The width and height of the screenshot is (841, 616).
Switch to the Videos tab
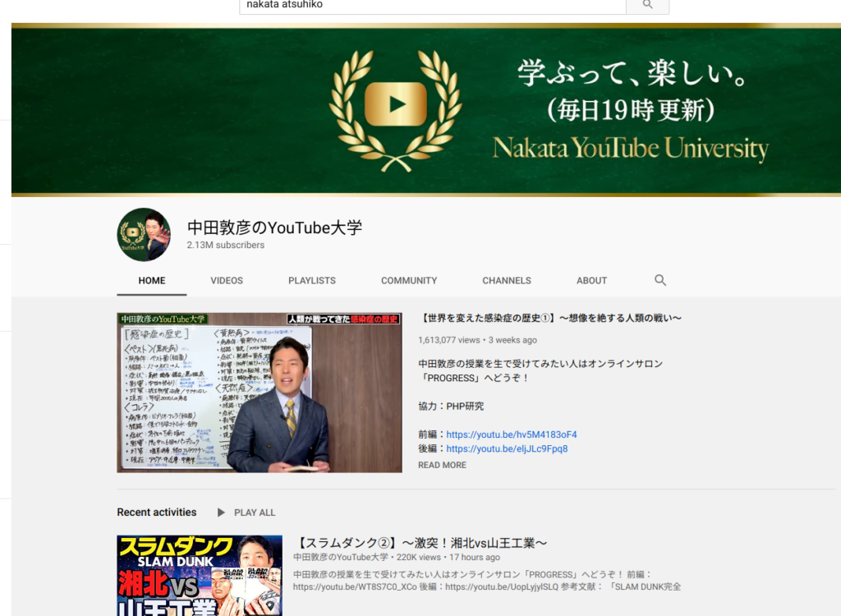click(227, 281)
